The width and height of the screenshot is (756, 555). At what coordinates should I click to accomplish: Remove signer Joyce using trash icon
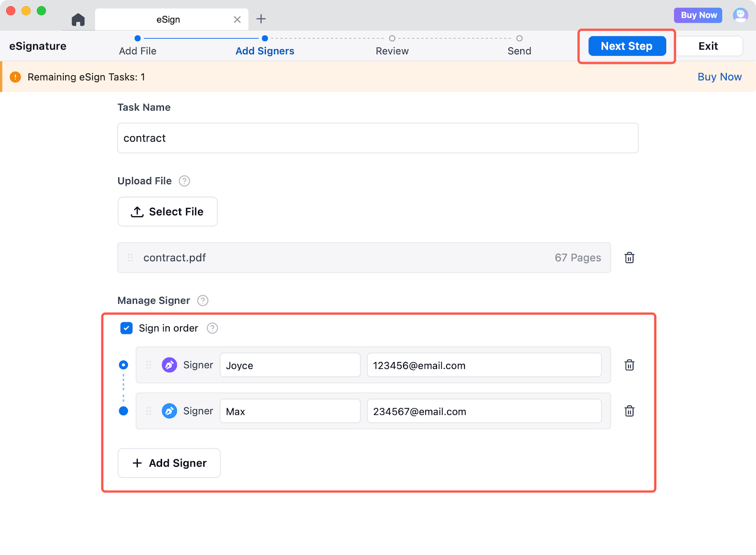tap(629, 365)
